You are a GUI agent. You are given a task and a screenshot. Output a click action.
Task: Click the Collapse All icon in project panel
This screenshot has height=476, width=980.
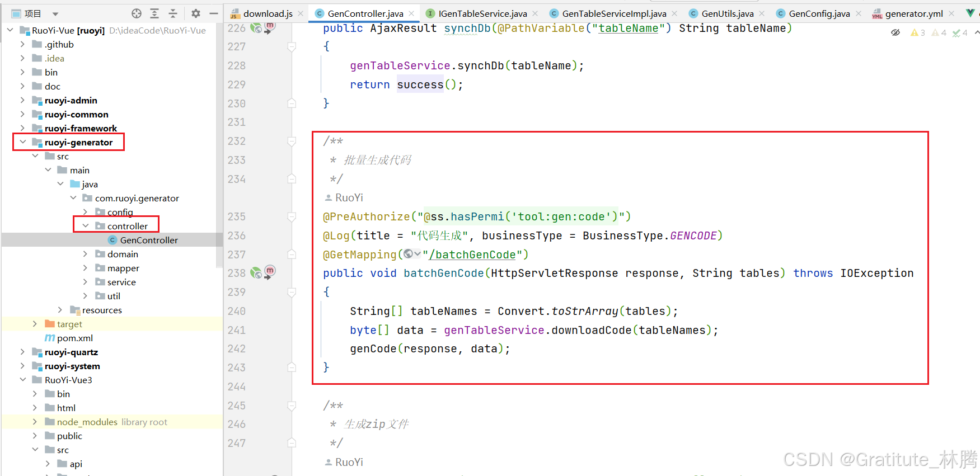pyautogui.click(x=173, y=13)
